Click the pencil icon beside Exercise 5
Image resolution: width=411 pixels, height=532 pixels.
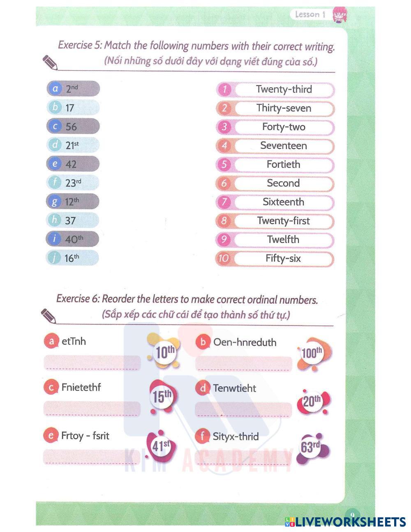pyautogui.click(x=50, y=62)
